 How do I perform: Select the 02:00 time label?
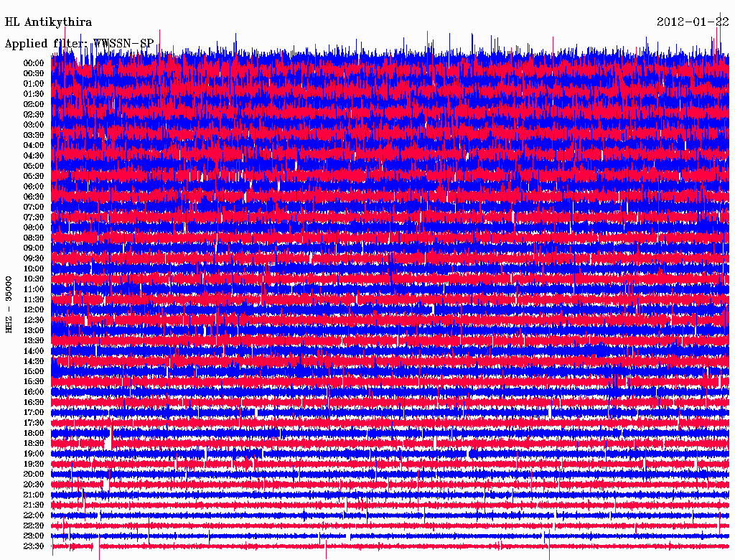pos(34,105)
